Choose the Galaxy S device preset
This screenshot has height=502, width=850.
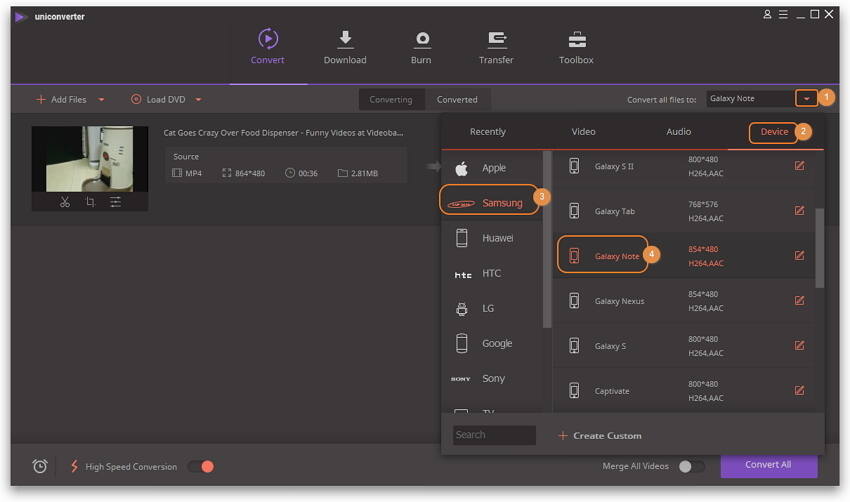click(x=684, y=345)
